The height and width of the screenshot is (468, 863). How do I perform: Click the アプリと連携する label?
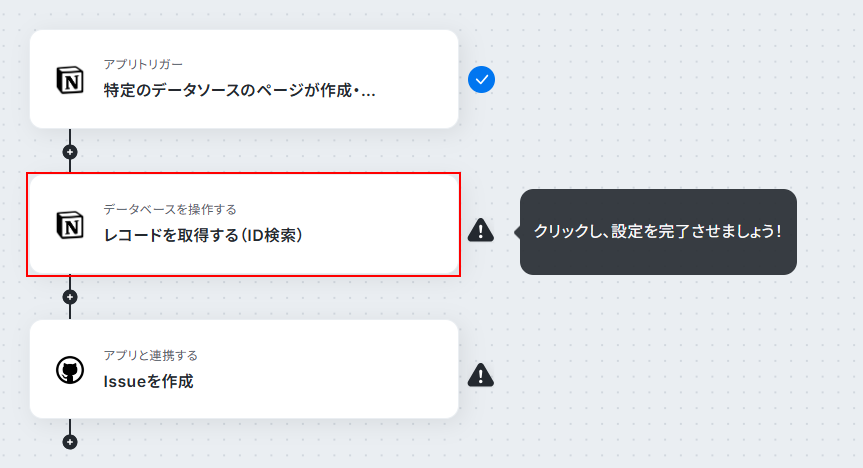pyautogui.click(x=150, y=356)
